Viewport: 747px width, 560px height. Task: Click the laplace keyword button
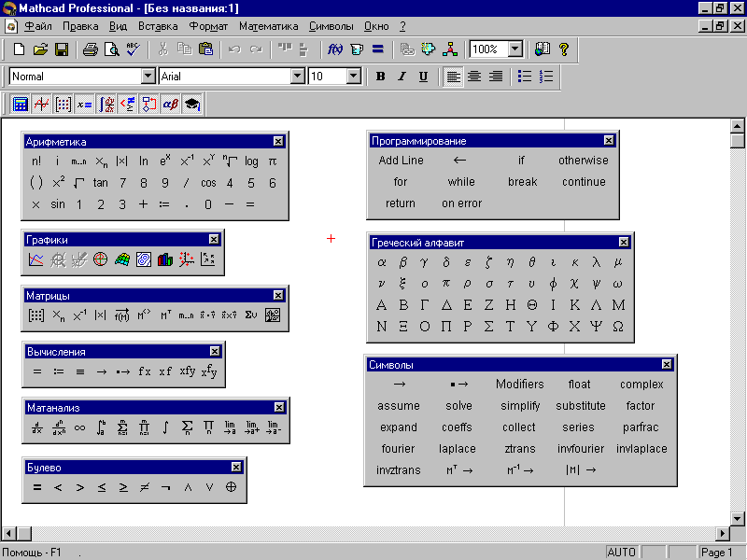click(x=457, y=449)
